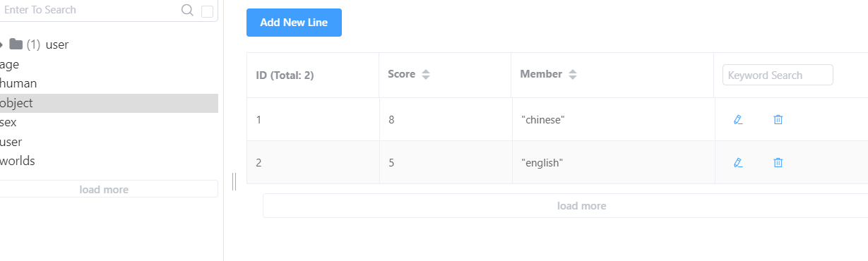This screenshot has width=868, height=261.
Task: Click the search magnifier icon
Action: pos(187,10)
